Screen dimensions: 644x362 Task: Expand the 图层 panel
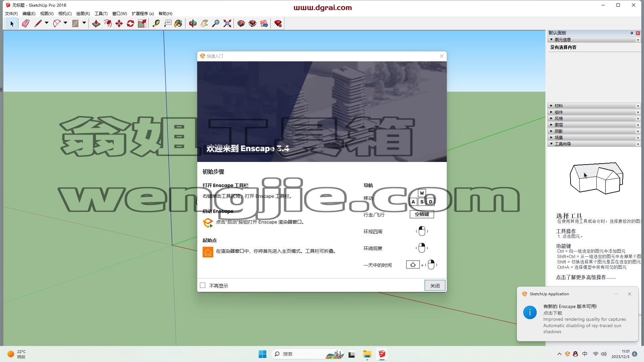click(551, 125)
